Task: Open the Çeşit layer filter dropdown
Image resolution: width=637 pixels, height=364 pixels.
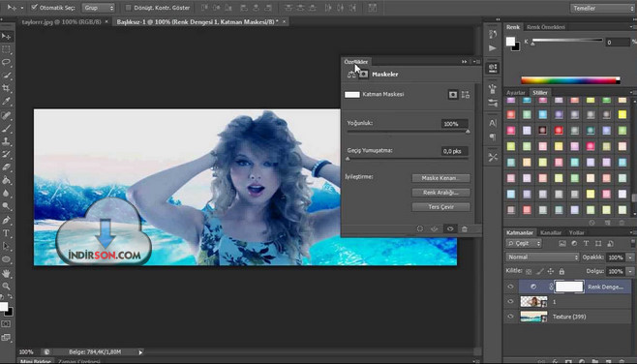Action: [x=524, y=243]
